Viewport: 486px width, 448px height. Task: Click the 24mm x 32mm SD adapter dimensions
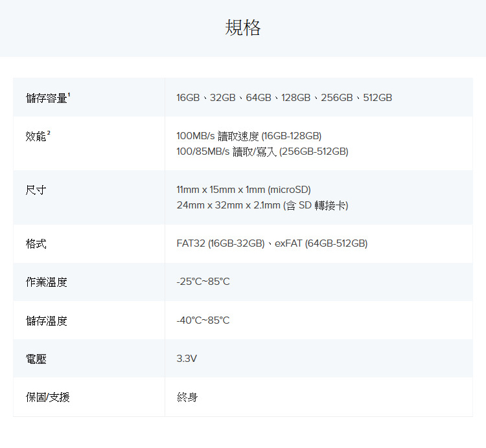tap(262, 205)
